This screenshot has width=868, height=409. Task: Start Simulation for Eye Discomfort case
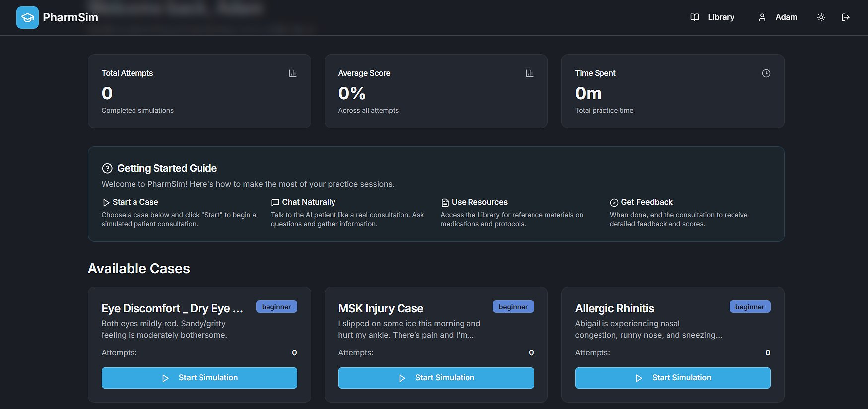(x=200, y=378)
